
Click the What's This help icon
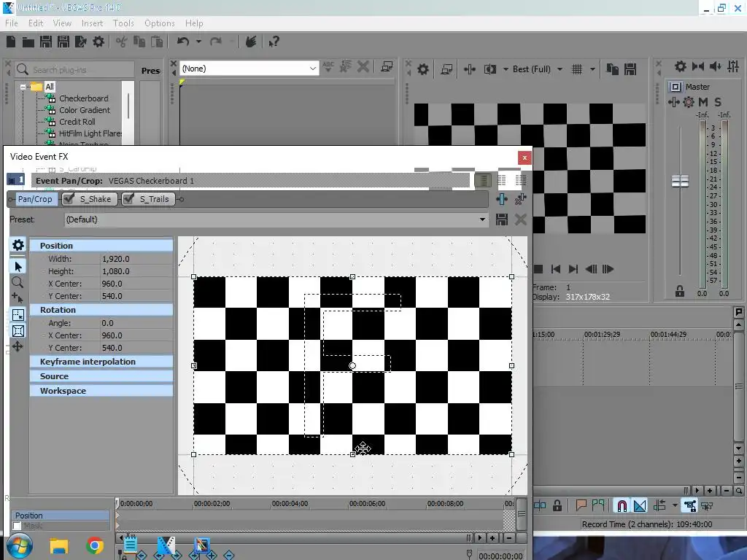point(274,42)
